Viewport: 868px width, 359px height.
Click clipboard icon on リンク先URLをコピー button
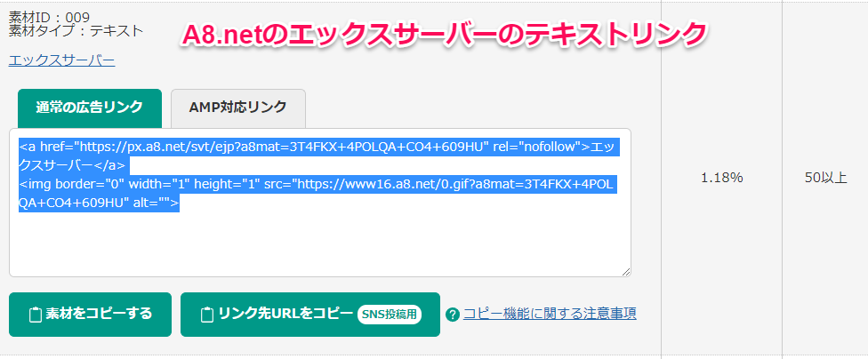(206, 315)
